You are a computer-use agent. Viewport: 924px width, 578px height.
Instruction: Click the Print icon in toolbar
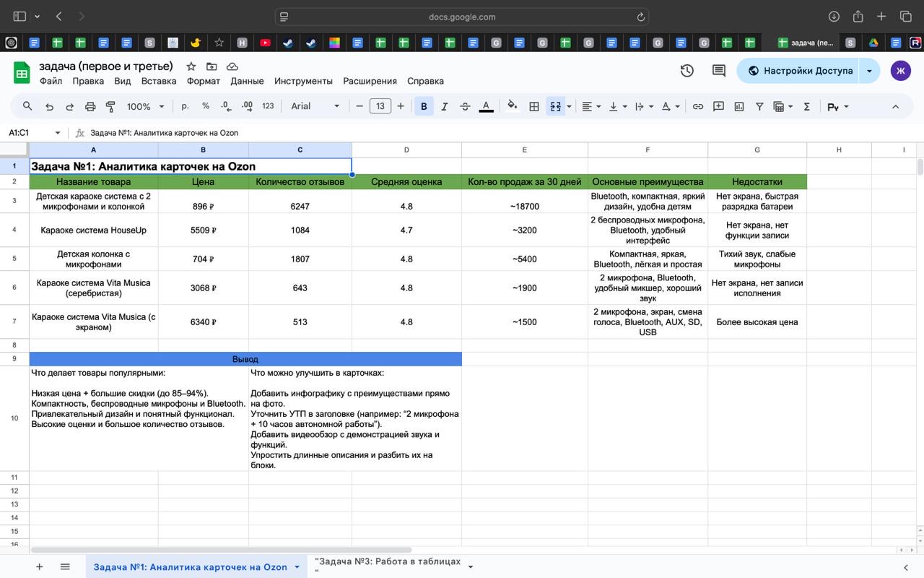point(90,106)
